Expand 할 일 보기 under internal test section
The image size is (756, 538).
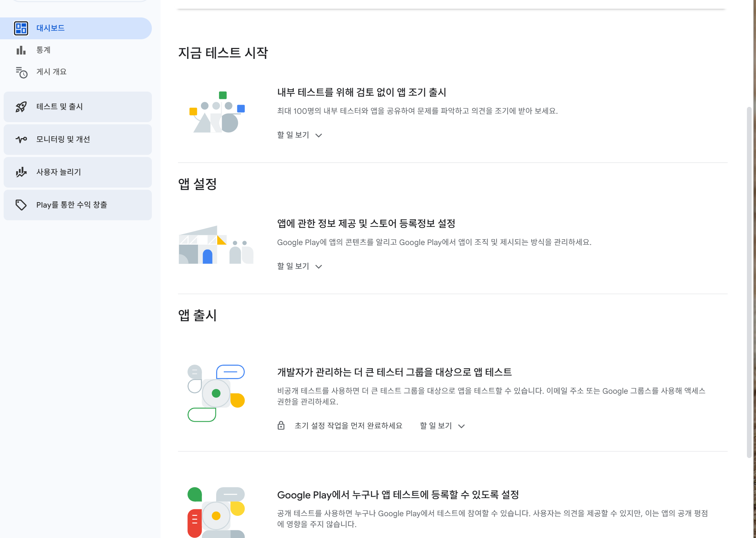click(299, 135)
